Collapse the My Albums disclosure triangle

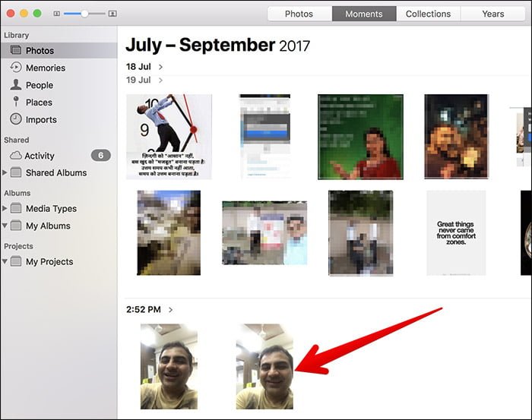tap(5, 226)
